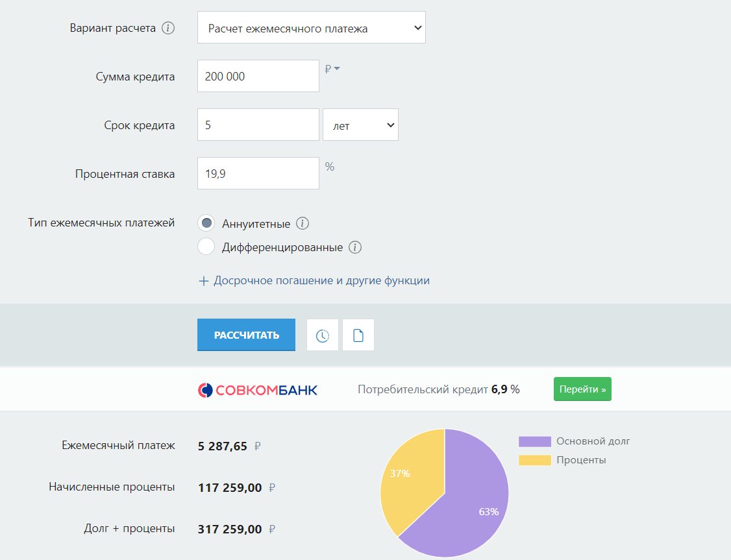The image size is (731, 560).
Task: Open calculation history clock icon
Action: [323, 335]
